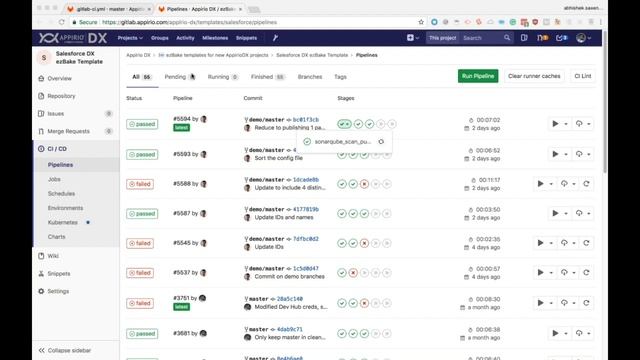Open the admin wrench icon in navbar

pyautogui.click(x=275, y=38)
